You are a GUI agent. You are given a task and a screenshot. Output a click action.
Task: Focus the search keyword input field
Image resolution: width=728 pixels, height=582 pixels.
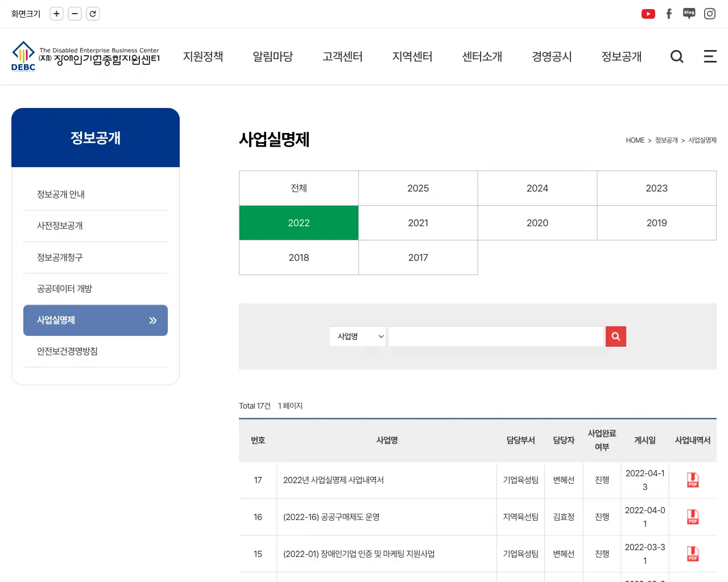click(496, 336)
